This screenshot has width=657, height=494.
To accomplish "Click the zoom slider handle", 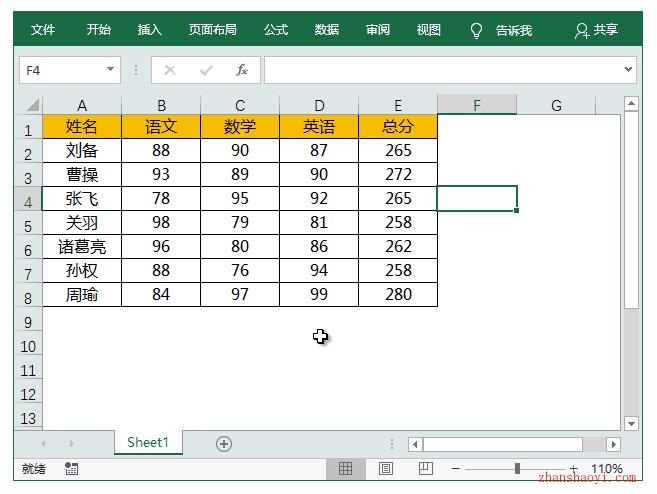I will point(517,468).
